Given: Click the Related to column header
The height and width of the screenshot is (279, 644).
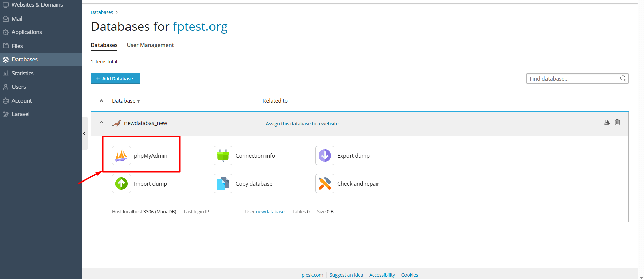Looking at the screenshot, I should click(x=275, y=101).
